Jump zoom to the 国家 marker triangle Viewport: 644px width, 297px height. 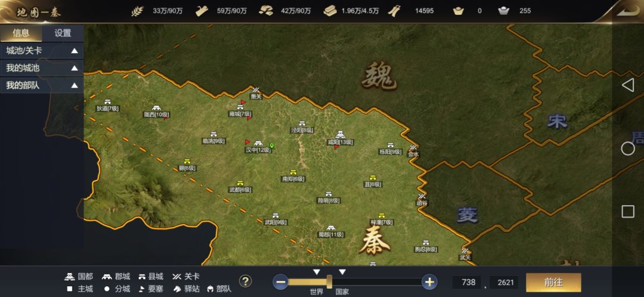[x=342, y=272]
